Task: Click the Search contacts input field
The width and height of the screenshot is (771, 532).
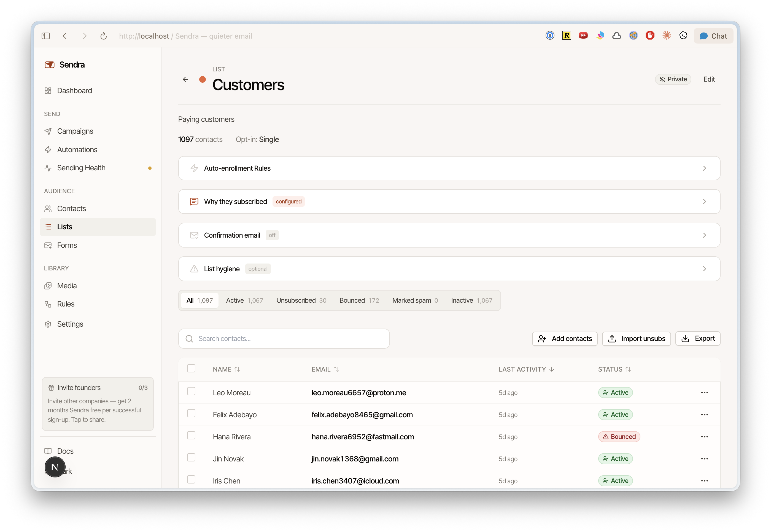Action: (284, 339)
